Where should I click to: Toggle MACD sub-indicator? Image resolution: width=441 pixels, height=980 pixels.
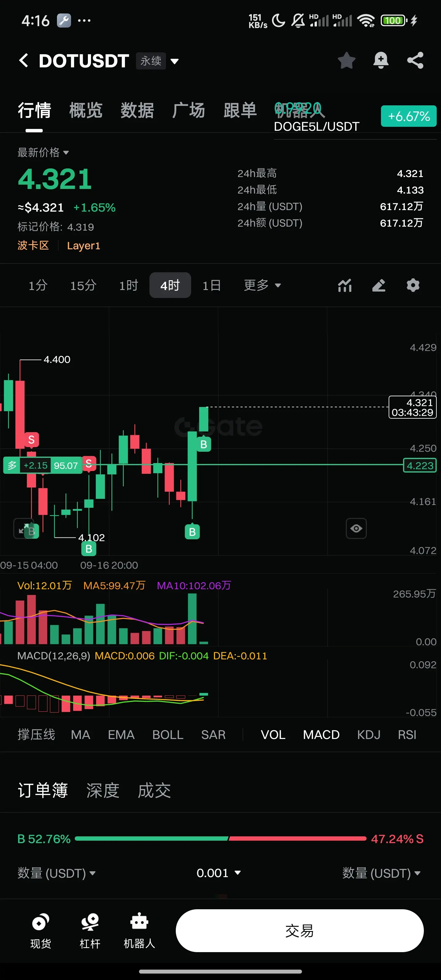point(321,735)
